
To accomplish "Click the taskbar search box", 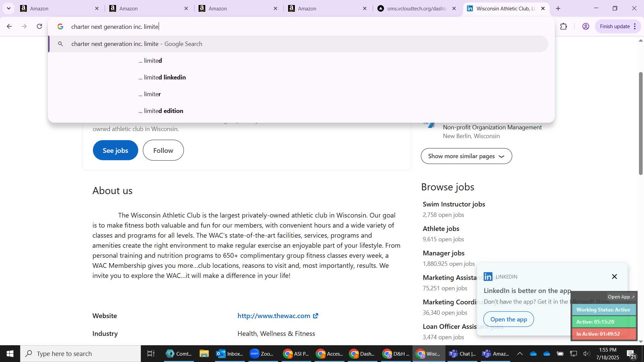I will pos(80,354).
